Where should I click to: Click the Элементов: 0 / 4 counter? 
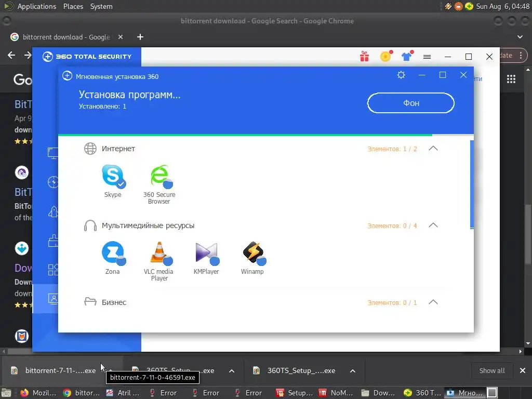click(392, 226)
